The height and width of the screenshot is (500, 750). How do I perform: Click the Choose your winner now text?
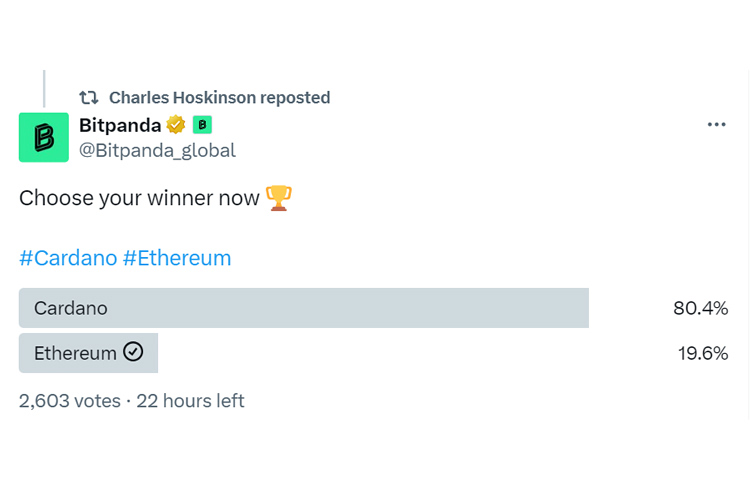[x=139, y=198]
